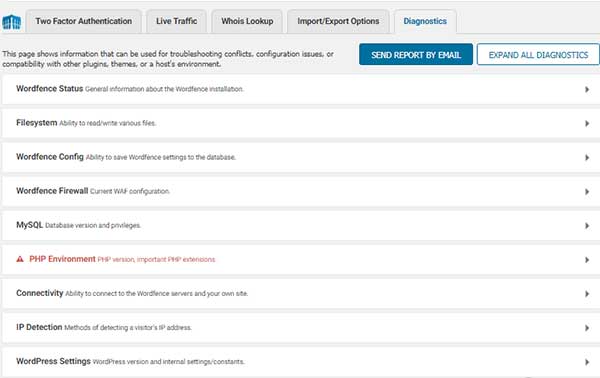The width and height of the screenshot is (600, 378).
Task: Select the Diagnostics tab
Action: [x=425, y=21]
